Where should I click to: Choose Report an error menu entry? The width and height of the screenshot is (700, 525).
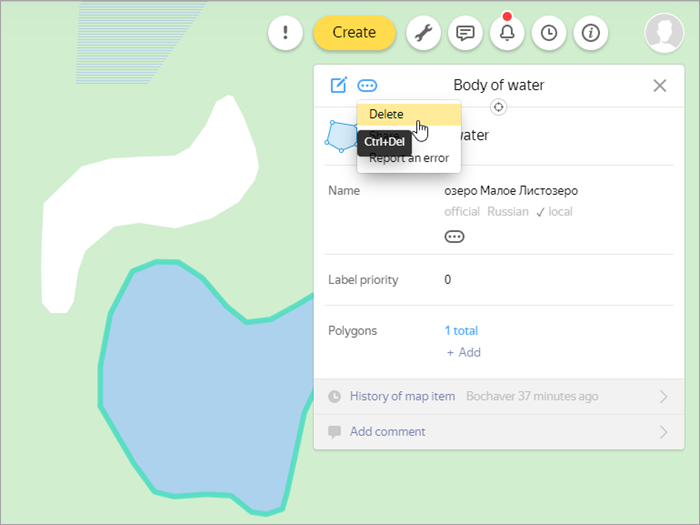[409, 158]
